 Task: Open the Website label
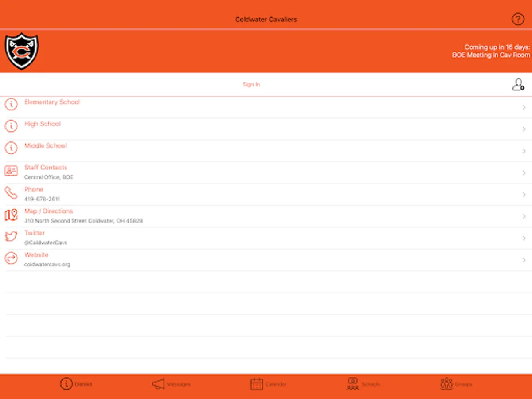tap(36, 254)
